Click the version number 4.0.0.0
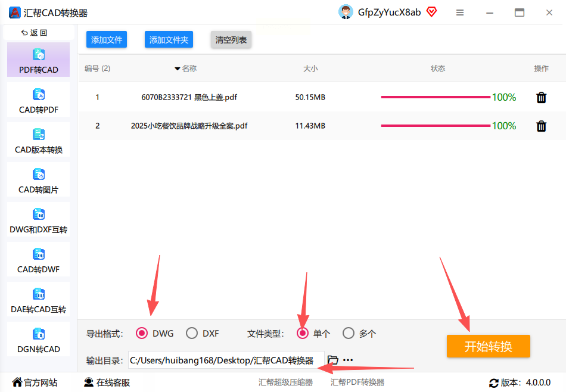Image resolution: width=566 pixels, height=392 pixels. [x=538, y=382]
